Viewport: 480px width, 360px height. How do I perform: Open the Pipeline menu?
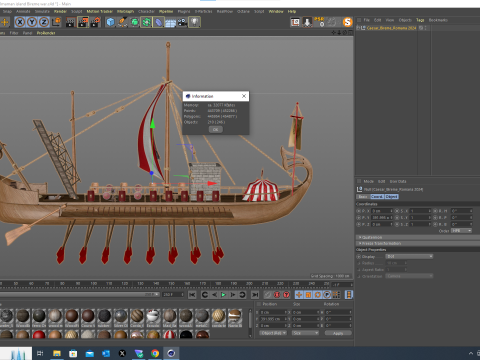[166, 11]
